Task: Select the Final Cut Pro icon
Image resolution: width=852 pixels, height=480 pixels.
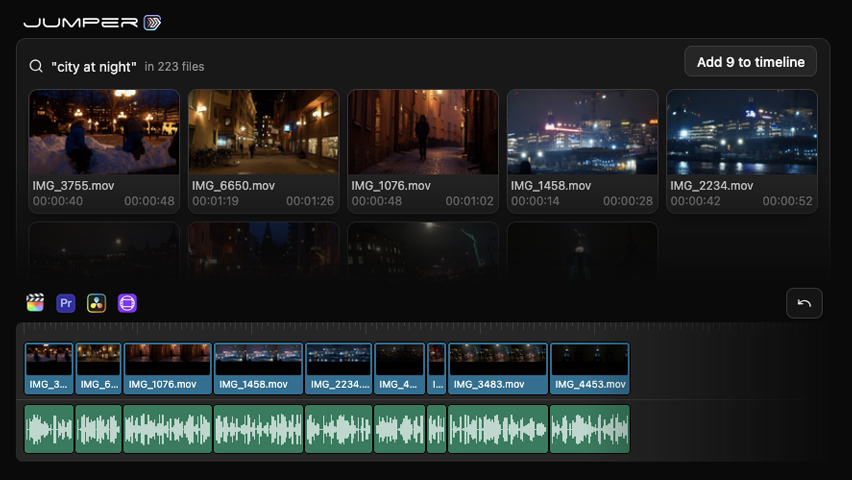Action: [x=36, y=303]
